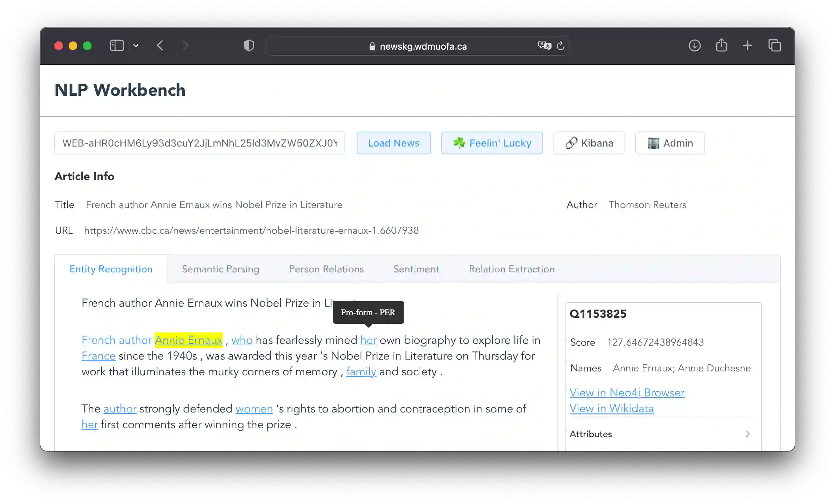Open the Sentiment tab
Screen dimensions: 835x504
(x=416, y=269)
